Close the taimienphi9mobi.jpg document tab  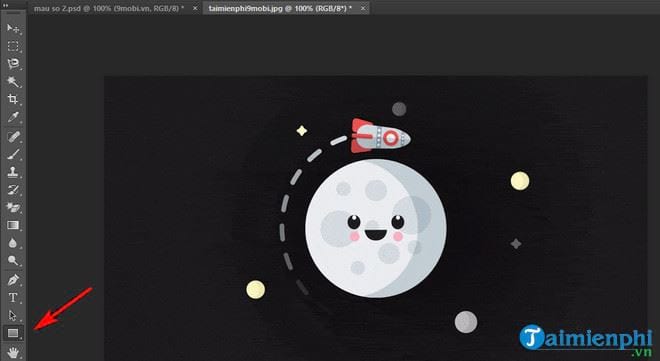[363, 8]
